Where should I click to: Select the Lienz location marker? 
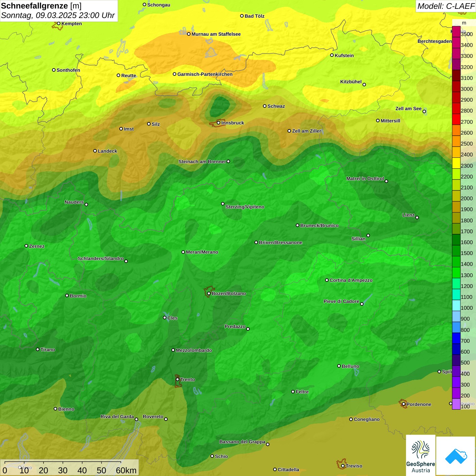click(x=417, y=218)
